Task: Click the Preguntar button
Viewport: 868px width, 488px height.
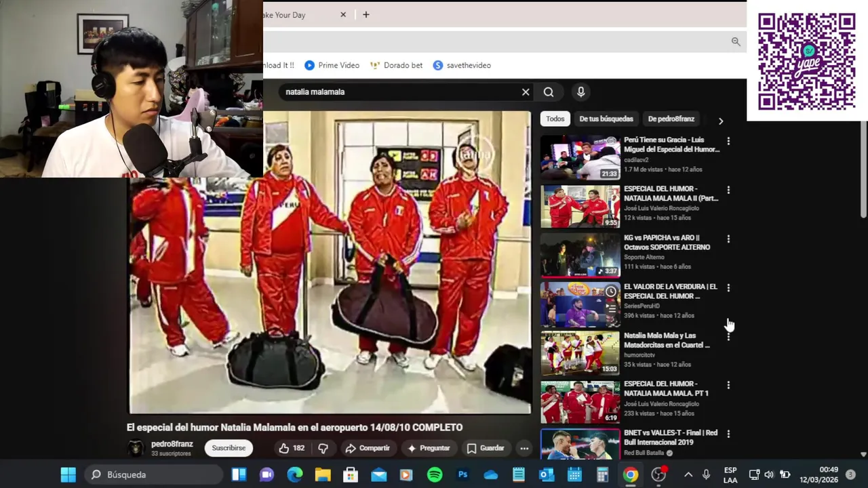Action: (428, 448)
